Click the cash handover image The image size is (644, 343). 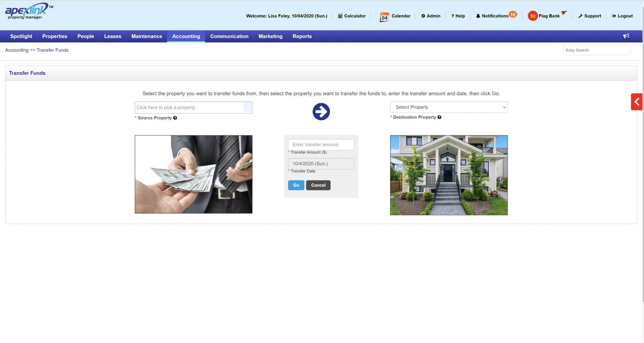point(194,174)
